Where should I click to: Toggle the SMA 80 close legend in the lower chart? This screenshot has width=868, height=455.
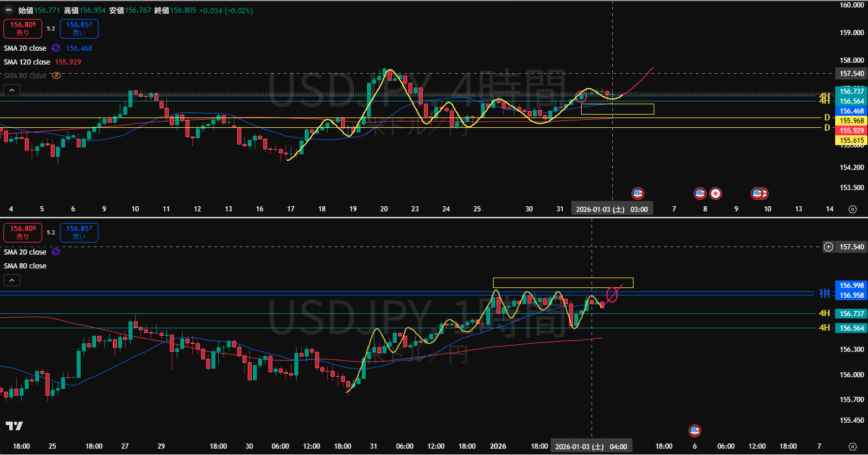pos(25,266)
